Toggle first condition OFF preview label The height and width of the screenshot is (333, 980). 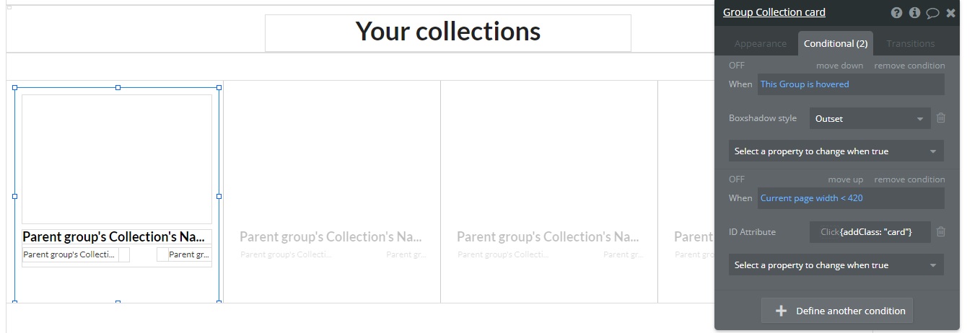[737, 66]
